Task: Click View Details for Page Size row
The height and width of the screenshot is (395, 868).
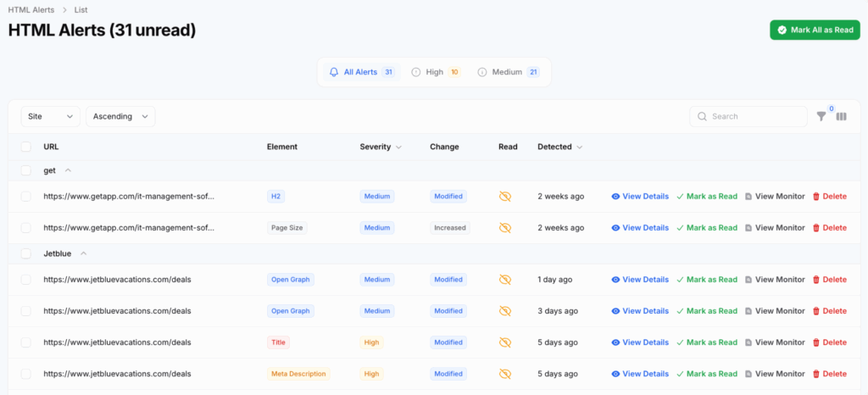Action: point(640,228)
